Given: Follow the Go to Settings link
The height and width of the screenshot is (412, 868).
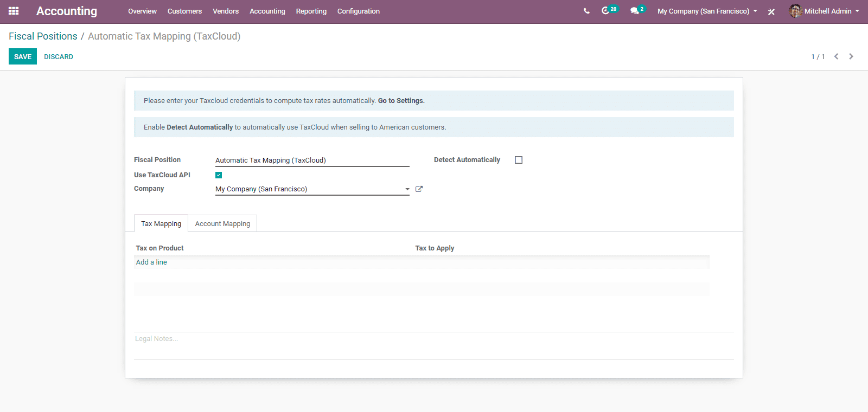Looking at the screenshot, I should click(401, 101).
